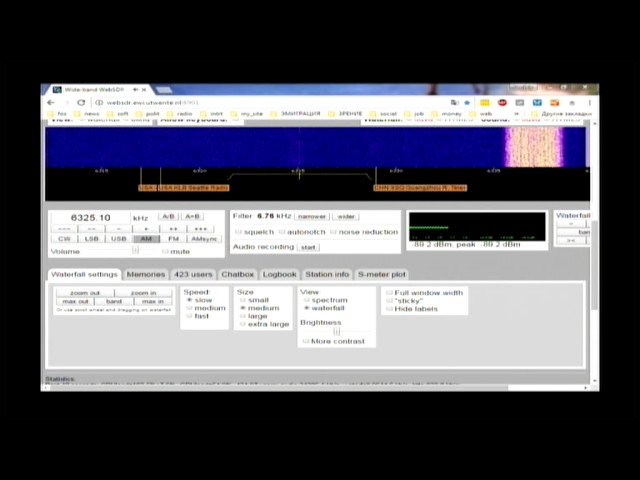Choose small waterfall size
640x480 pixels.
pyautogui.click(x=242, y=300)
